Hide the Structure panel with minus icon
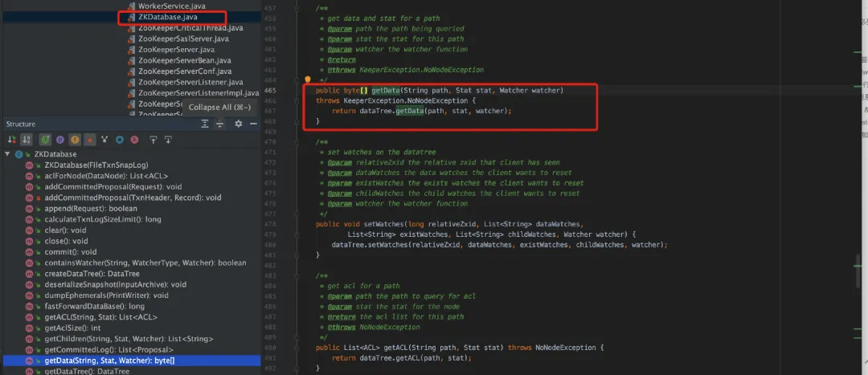This screenshot has width=868, height=375. tap(253, 124)
